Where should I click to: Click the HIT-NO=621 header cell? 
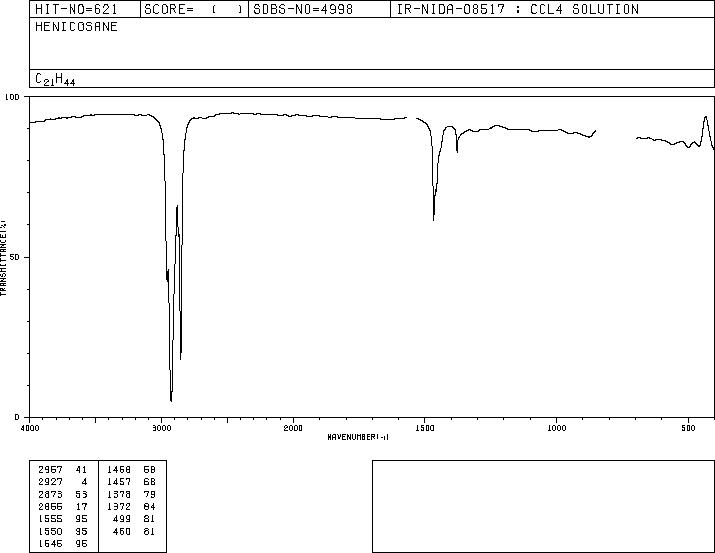point(76,9)
